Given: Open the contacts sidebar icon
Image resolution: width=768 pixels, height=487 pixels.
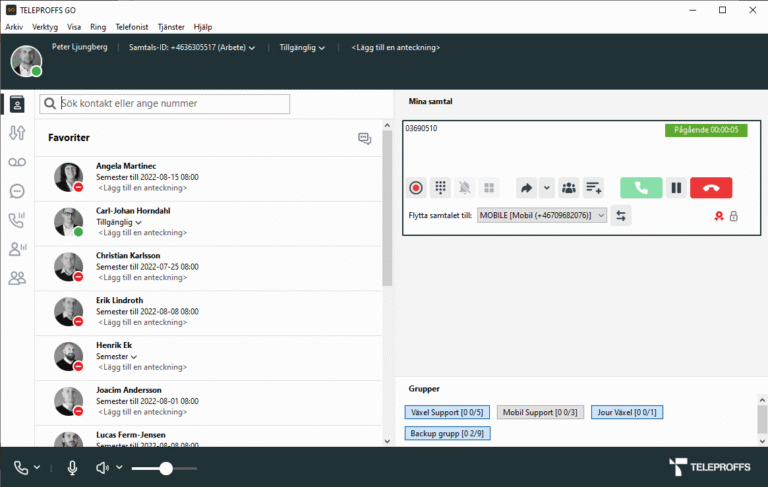Looking at the screenshot, I should click(x=17, y=104).
